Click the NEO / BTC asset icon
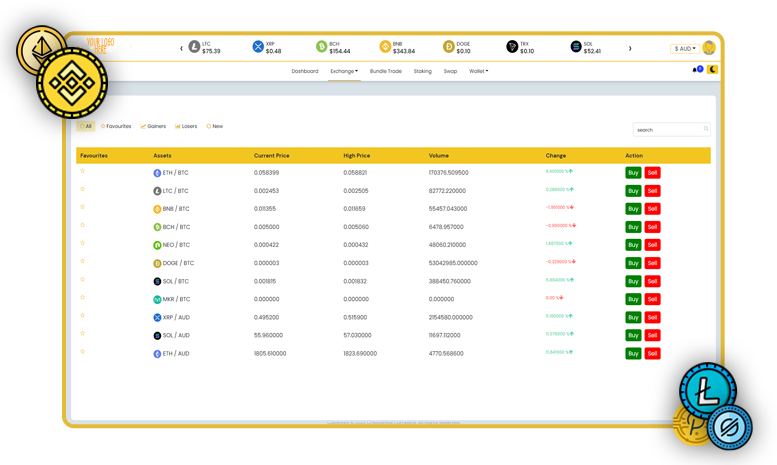The image size is (777, 465). pos(157,245)
